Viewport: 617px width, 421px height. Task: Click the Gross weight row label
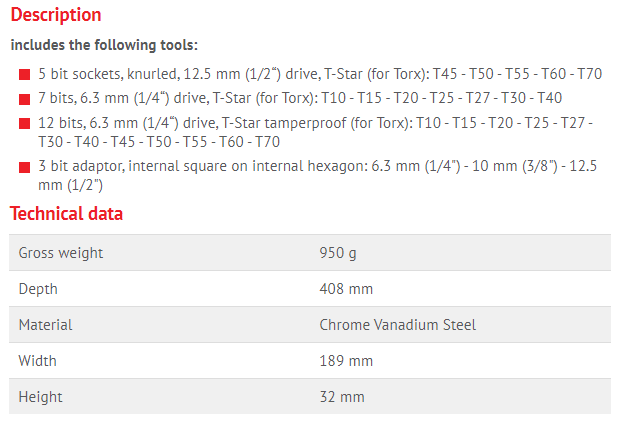[61, 253]
